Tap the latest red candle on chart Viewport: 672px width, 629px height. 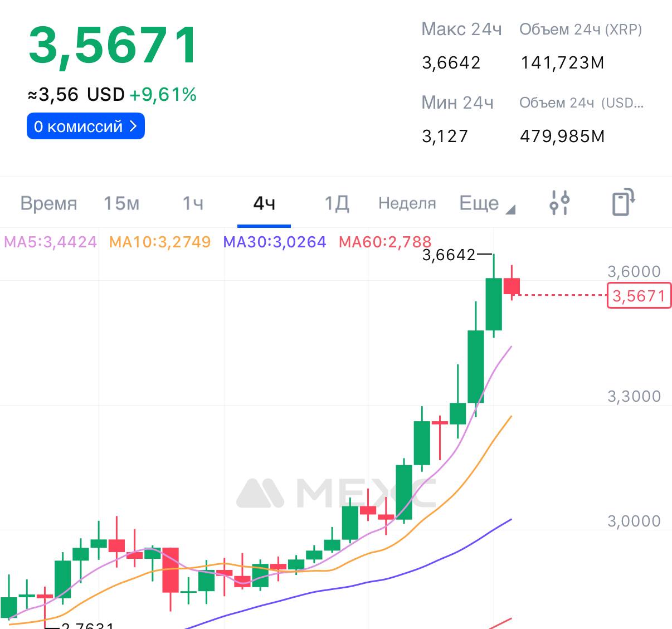pos(512,286)
